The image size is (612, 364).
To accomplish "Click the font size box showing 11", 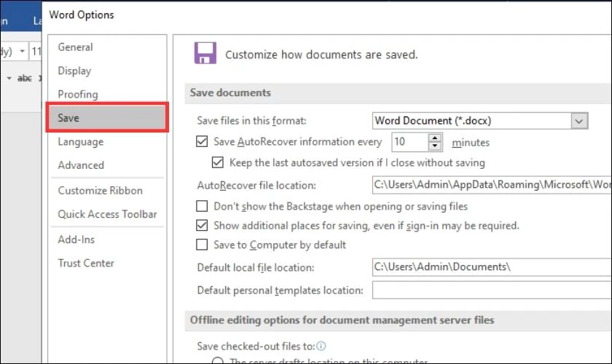I will coord(36,51).
